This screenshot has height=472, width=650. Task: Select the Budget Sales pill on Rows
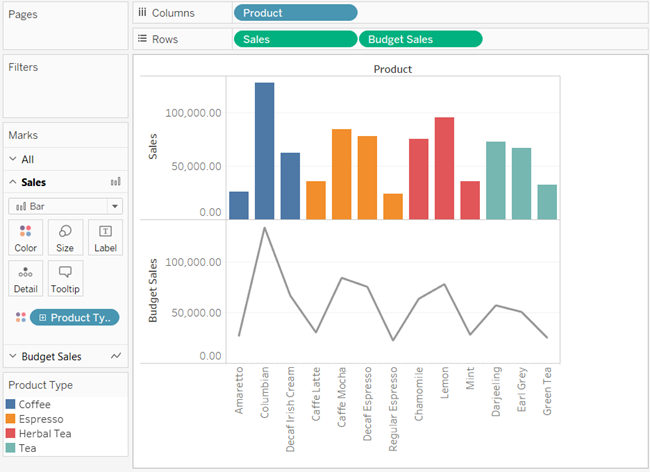coord(420,39)
